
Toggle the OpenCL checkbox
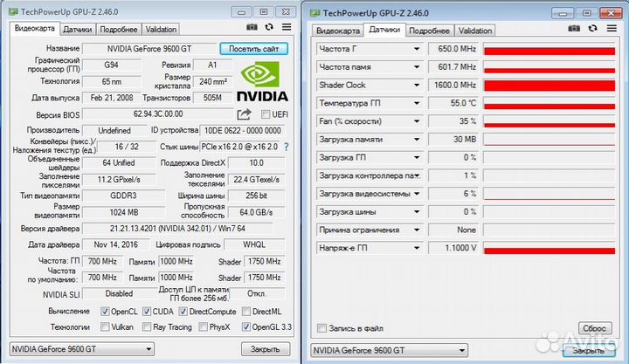[105, 311]
